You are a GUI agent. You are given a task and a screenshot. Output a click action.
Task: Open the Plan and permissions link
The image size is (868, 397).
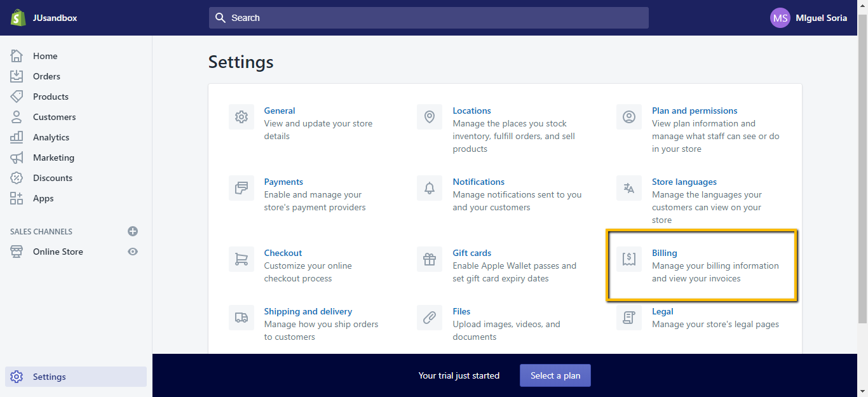tap(695, 111)
